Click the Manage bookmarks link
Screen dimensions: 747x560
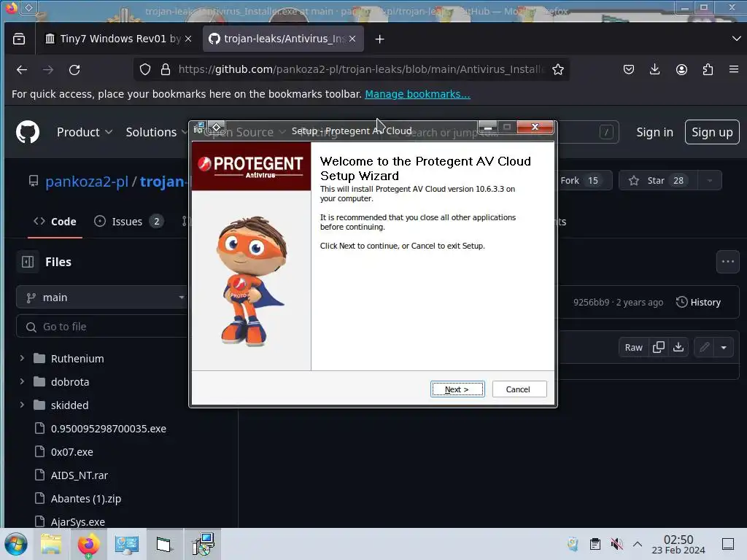[x=417, y=94]
